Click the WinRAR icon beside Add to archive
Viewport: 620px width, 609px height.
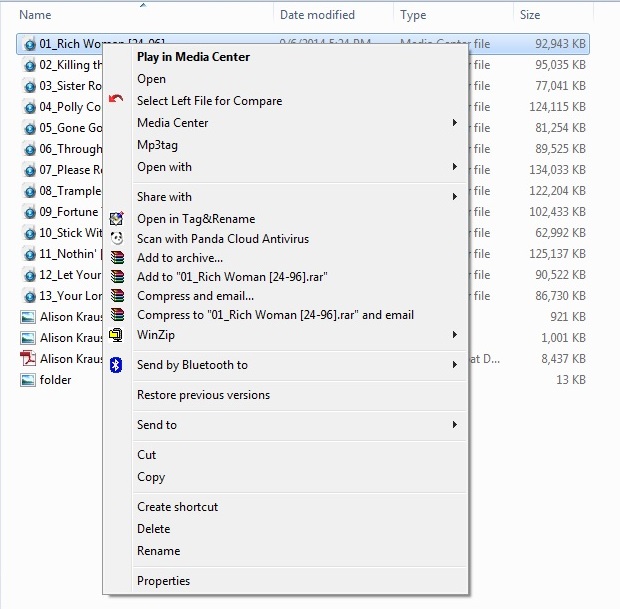click(x=116, y=258)
